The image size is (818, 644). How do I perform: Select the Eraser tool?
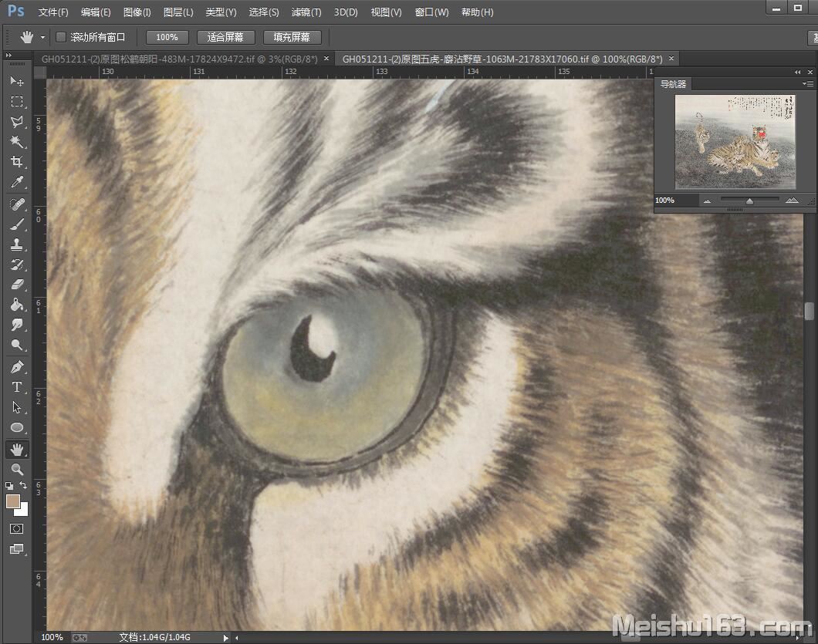pyautogui.click(x=17, y=285)
